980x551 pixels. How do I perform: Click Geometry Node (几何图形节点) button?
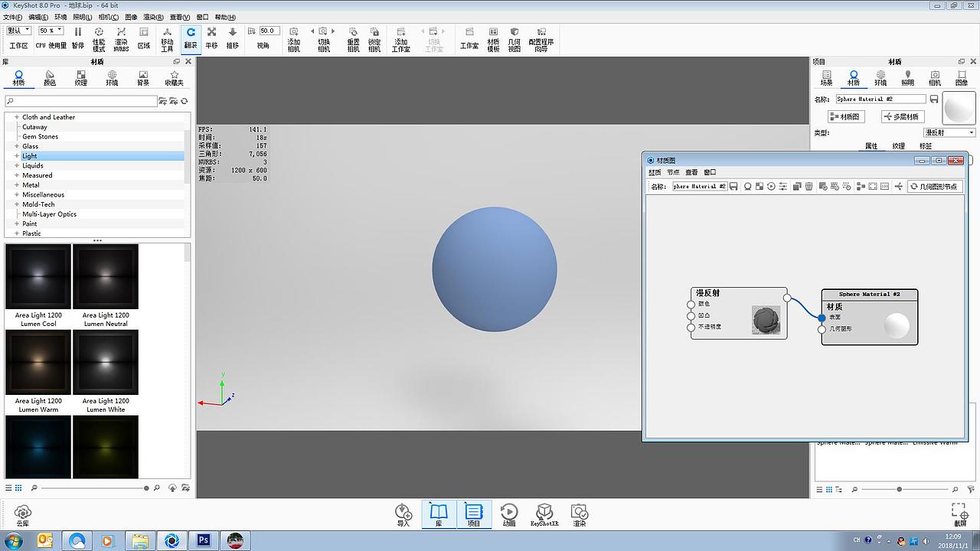click(x=934, y=186)
